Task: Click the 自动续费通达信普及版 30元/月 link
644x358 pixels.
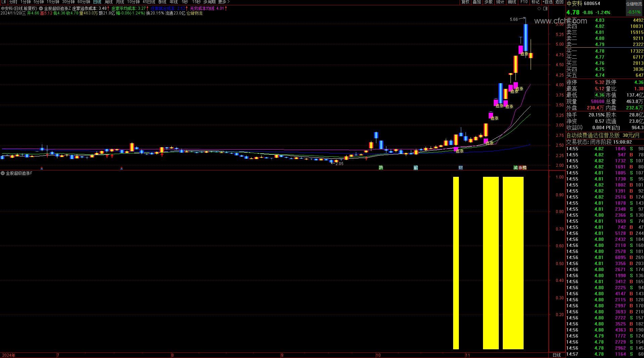Action: click(x=603, y=135)
